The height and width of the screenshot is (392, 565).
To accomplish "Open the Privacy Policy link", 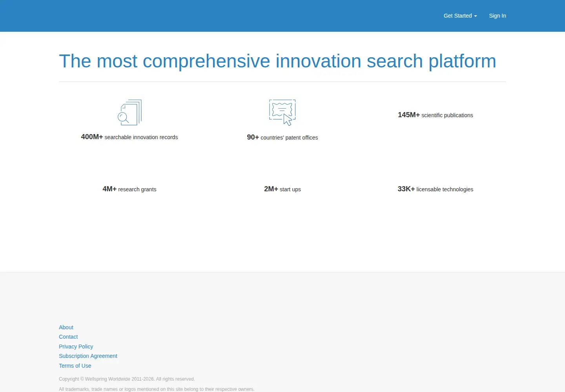I will pos(76,347).
